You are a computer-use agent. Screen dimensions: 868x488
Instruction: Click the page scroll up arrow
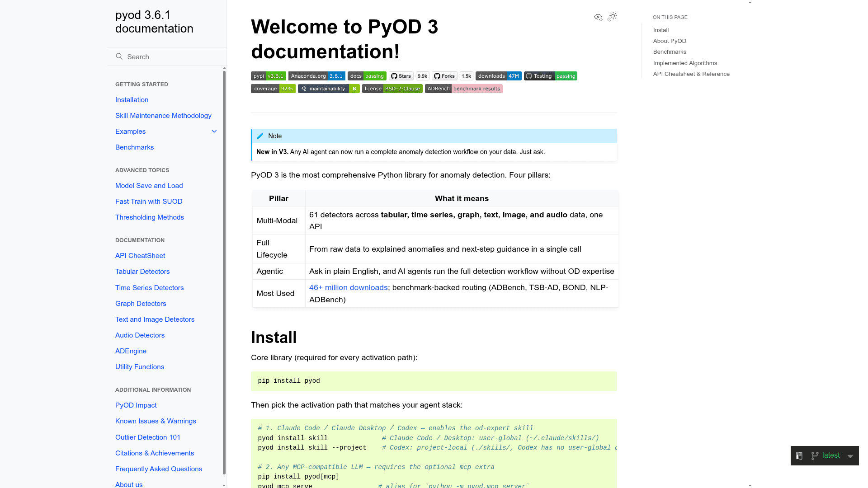[x=750, y=3]
